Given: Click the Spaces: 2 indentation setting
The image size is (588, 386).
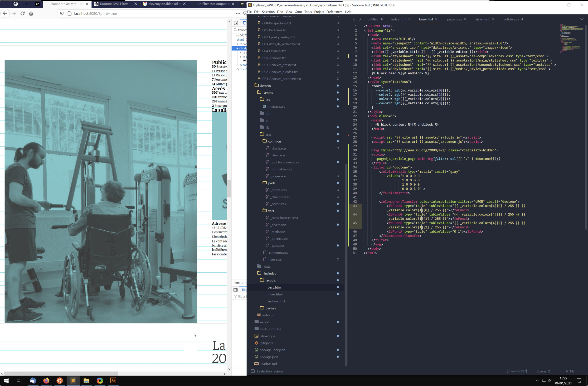Looking at the screenshot, I should pyautogui.click(x=543, y=371).
